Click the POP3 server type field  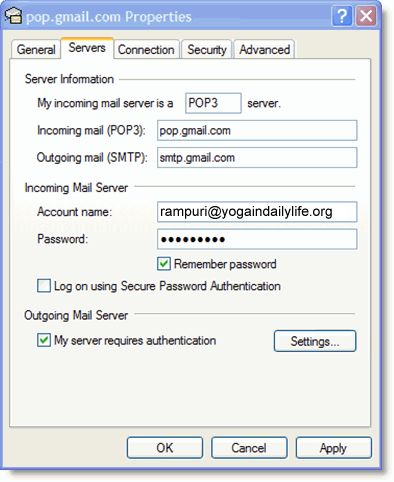(x=213, y=103)
